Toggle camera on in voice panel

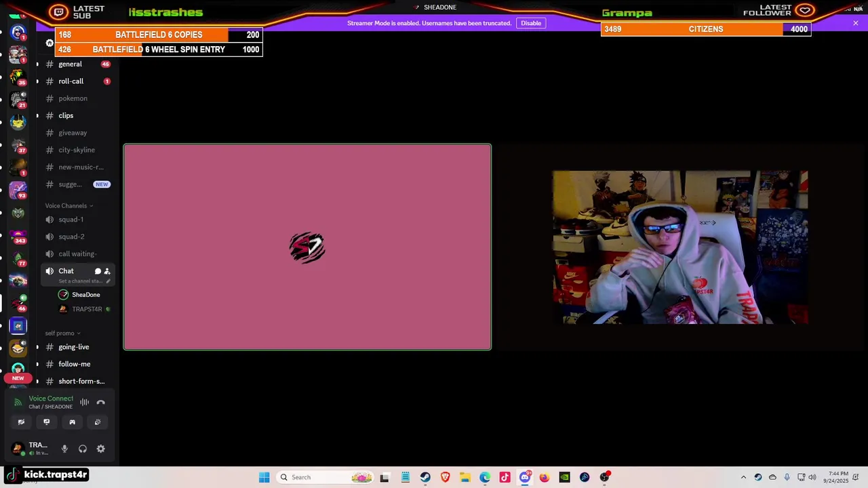(21, 422)
